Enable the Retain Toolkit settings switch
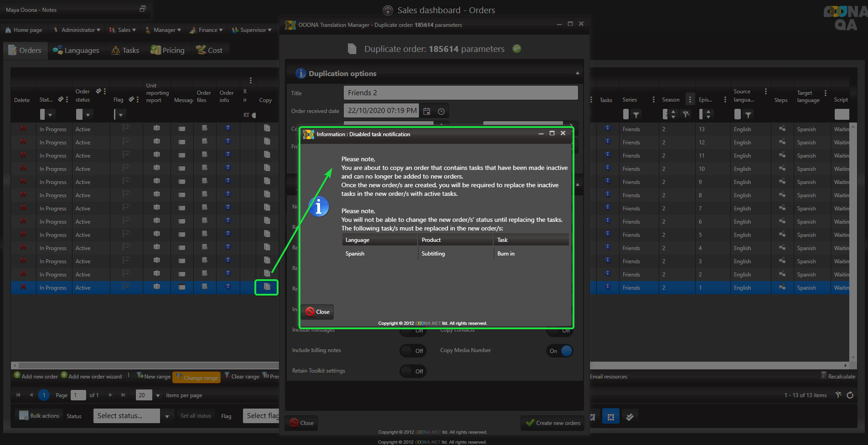868x445 pixels. point(413,371)
